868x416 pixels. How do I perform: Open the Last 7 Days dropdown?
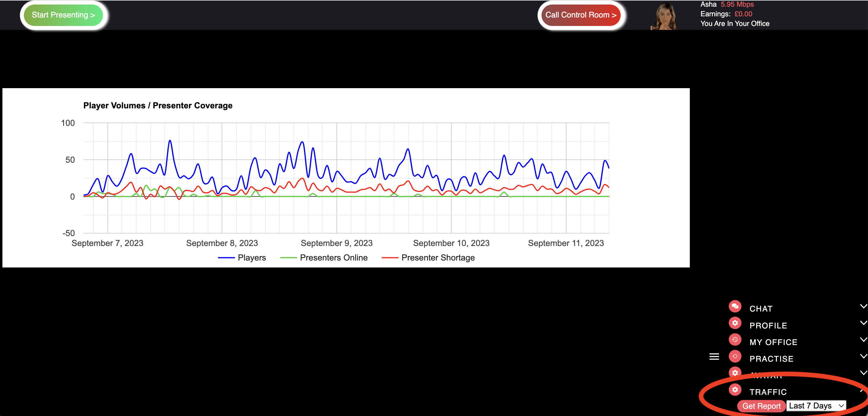816,405
